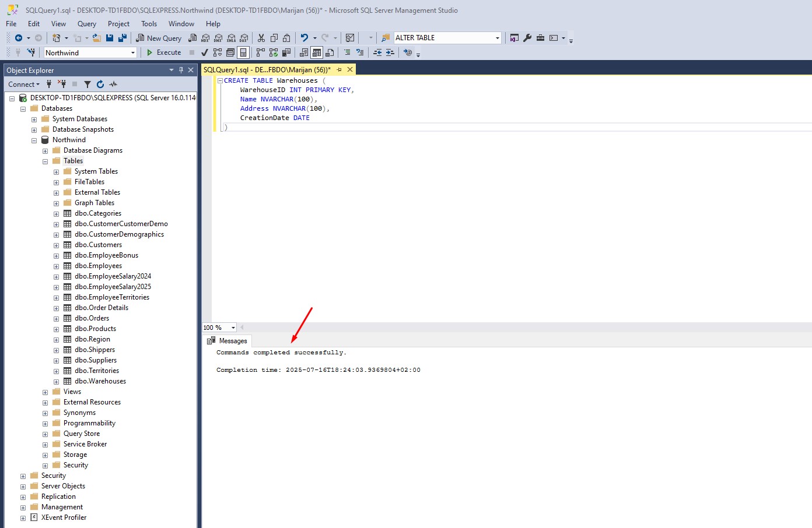Viewport: 812px width, 528px height.
Task: Open Activity Monitor from the Object Explorer toolbar
Action: tap(113, 85)
